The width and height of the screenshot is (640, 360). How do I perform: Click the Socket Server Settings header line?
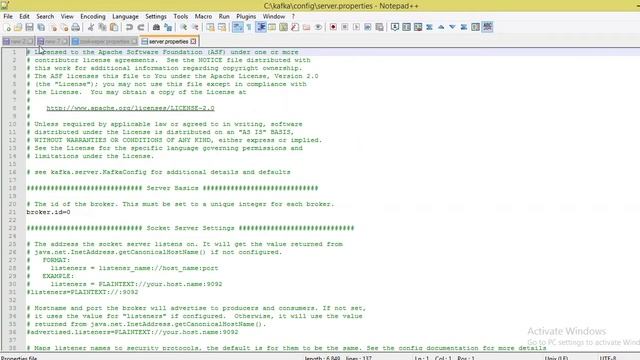[190, 228]
